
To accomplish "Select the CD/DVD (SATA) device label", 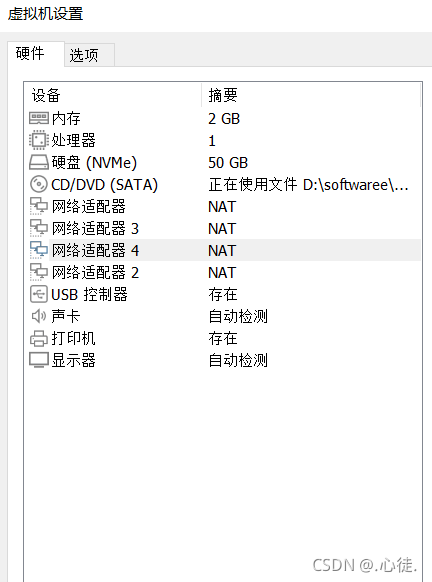I will 104,184.
